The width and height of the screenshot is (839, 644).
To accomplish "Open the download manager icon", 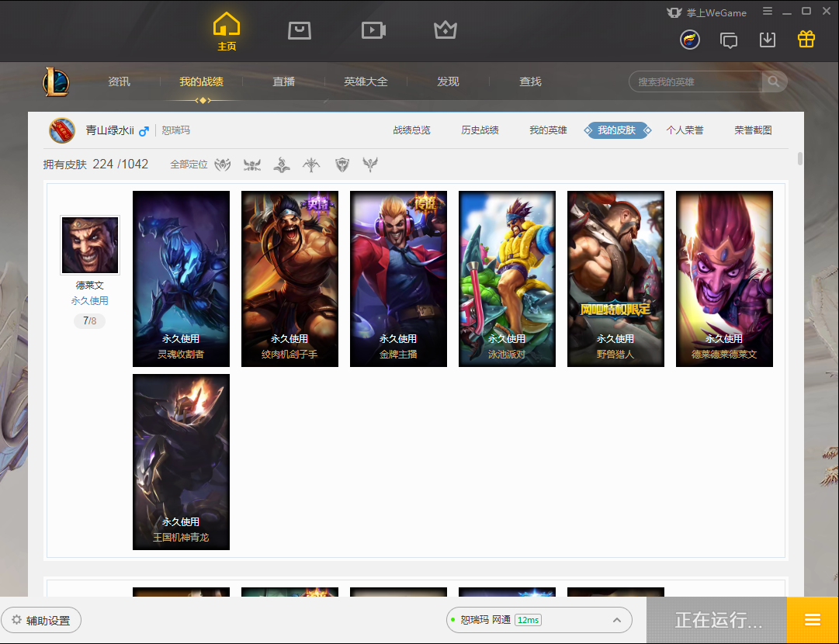I will coord(768,40).
